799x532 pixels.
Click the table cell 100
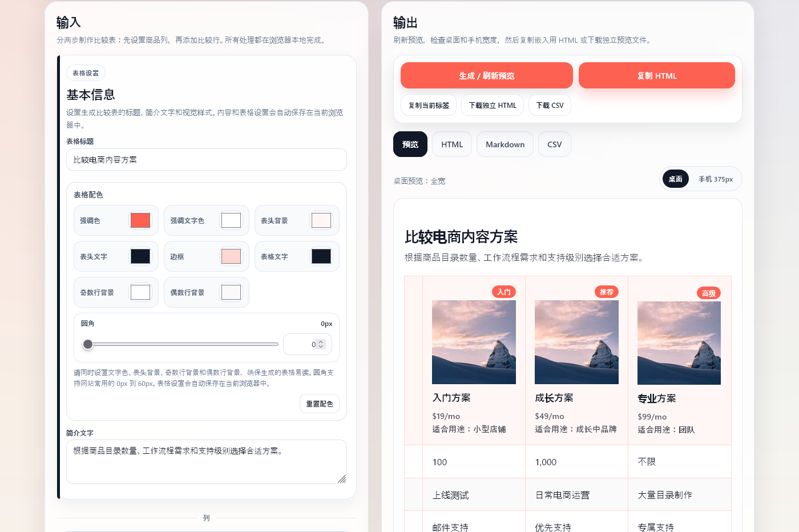point(474,462)
